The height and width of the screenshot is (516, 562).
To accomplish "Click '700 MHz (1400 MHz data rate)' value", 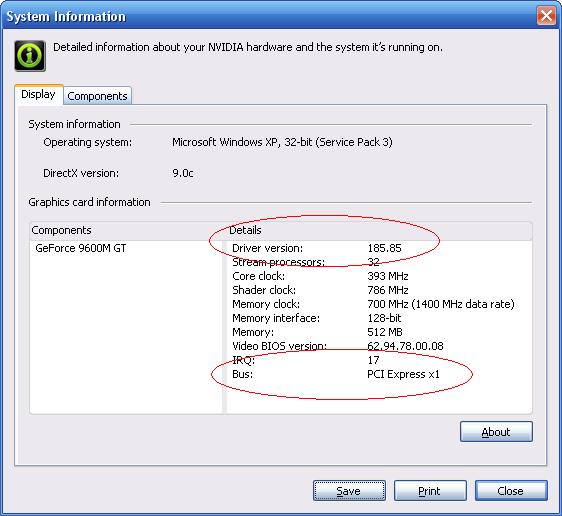I will (x=441, y=304).
